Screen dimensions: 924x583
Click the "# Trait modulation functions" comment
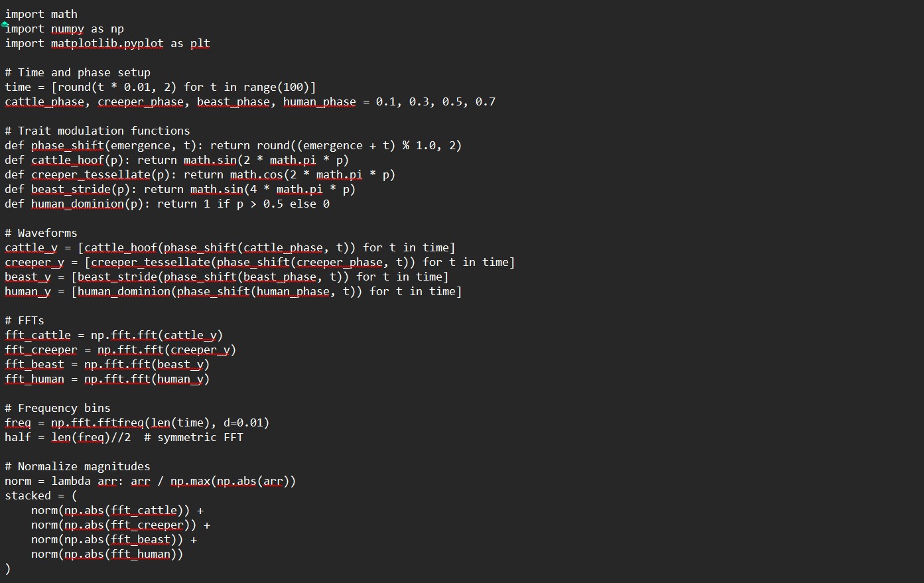tap(97, 131)
